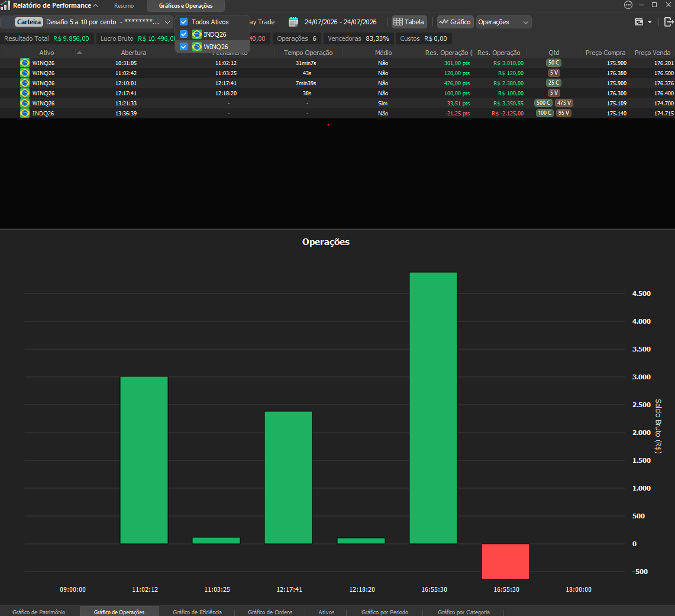The width and height of the screenshot is (675, 616).
Task: Click the tall green 16:55:30 bar
Action: (x=433, y=408)
